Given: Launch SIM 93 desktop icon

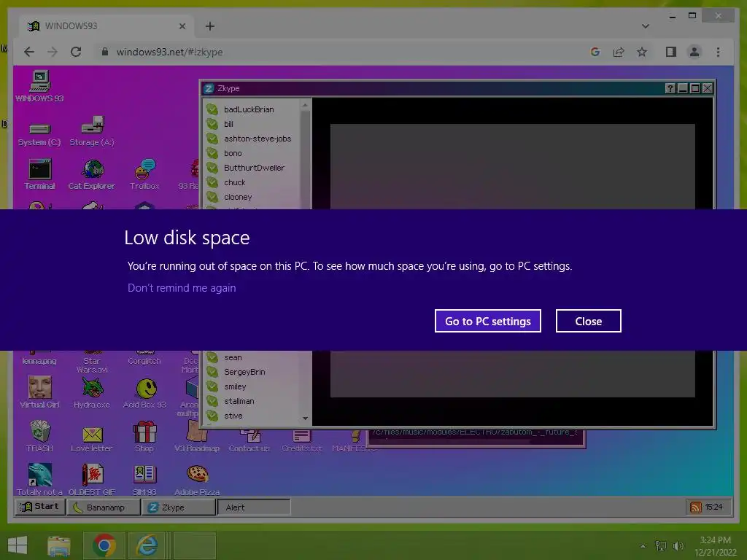Looking at the screenshot, I should pyautogui.click(x=144, y=480).
